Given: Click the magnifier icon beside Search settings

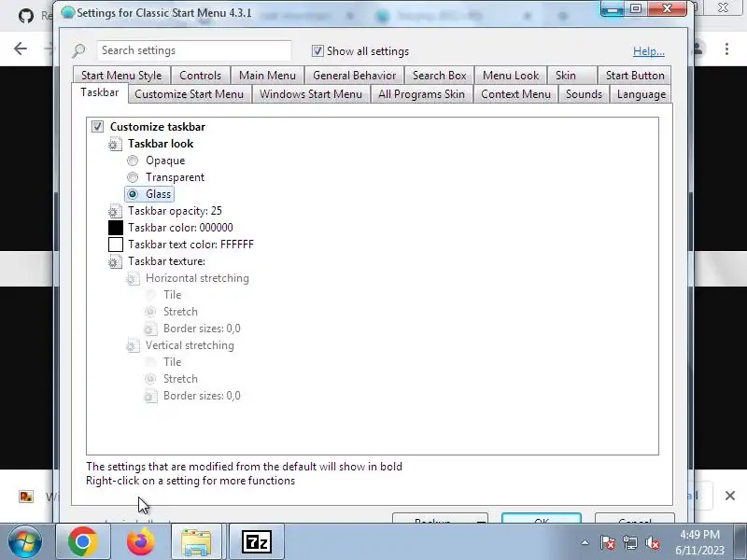Looking at the screenshot, I should pos(78,50).
